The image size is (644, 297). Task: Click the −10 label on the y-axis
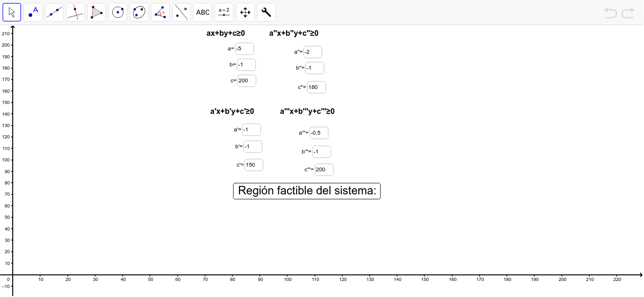[6, 286]
